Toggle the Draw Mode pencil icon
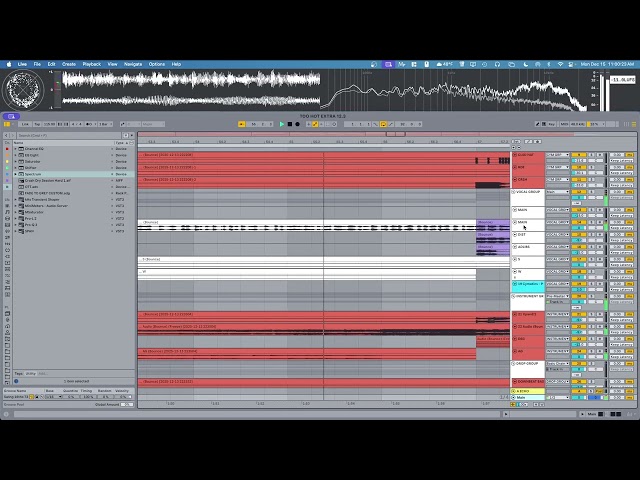The height and width of the screenshot is (480, 640). (538, 124)
